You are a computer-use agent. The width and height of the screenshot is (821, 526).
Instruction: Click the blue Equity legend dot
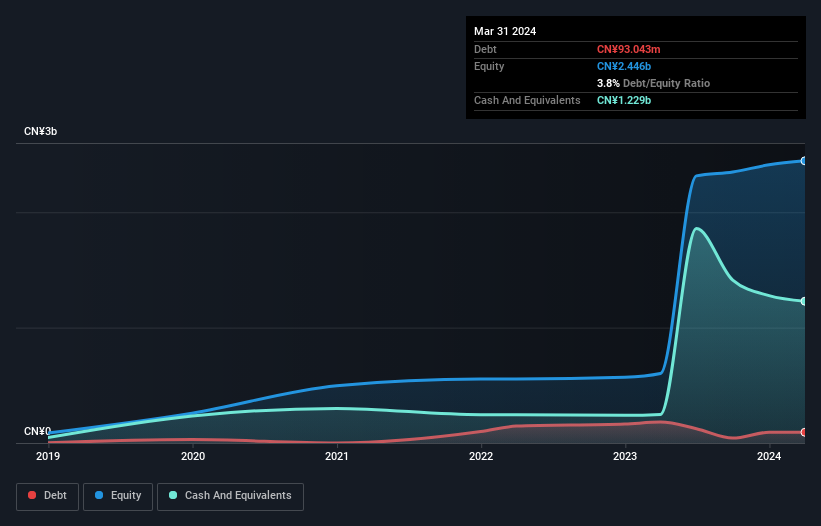click(99, 495)
